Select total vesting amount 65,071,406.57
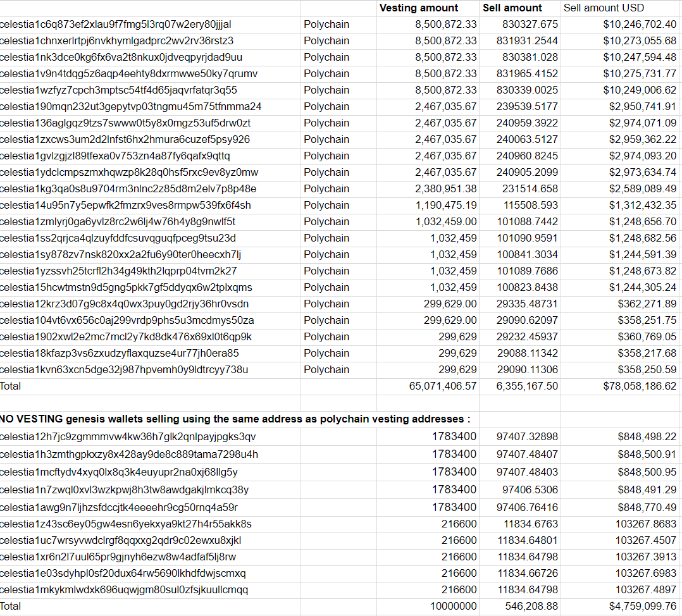 [443, 386]
